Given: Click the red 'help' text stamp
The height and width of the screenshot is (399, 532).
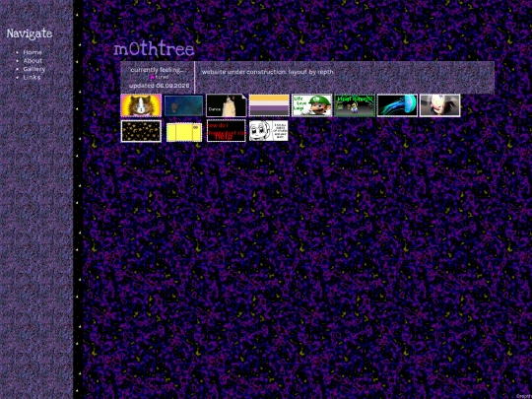Looking at the screenshot, I should point(227,131).
